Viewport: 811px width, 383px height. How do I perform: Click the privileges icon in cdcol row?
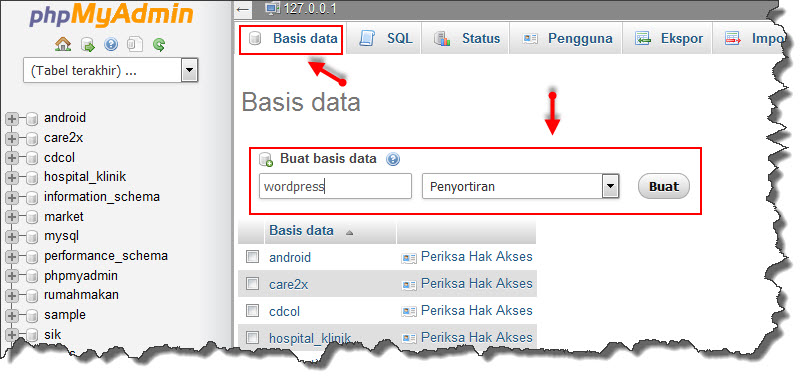409,312
